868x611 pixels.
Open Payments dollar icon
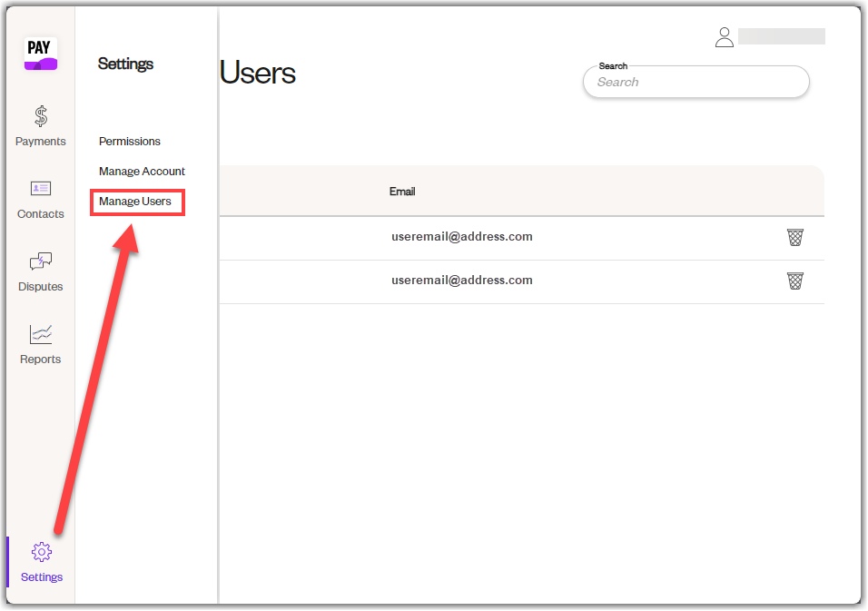[x=41, y=116]
